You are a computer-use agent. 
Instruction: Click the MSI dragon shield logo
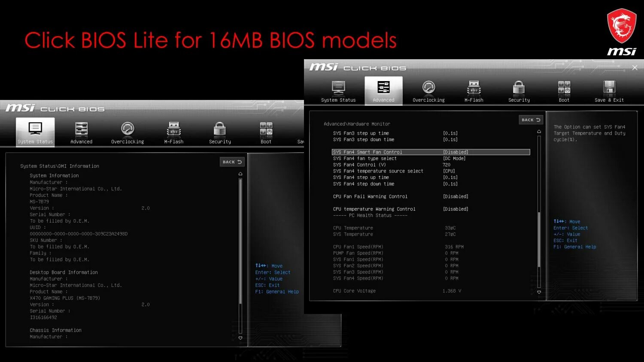[x=621, y=26]
